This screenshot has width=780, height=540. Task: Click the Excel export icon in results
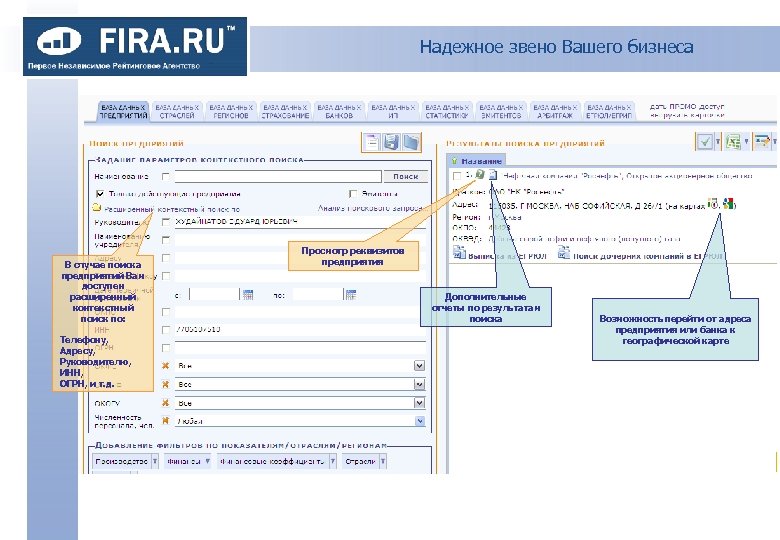[733, 142]
